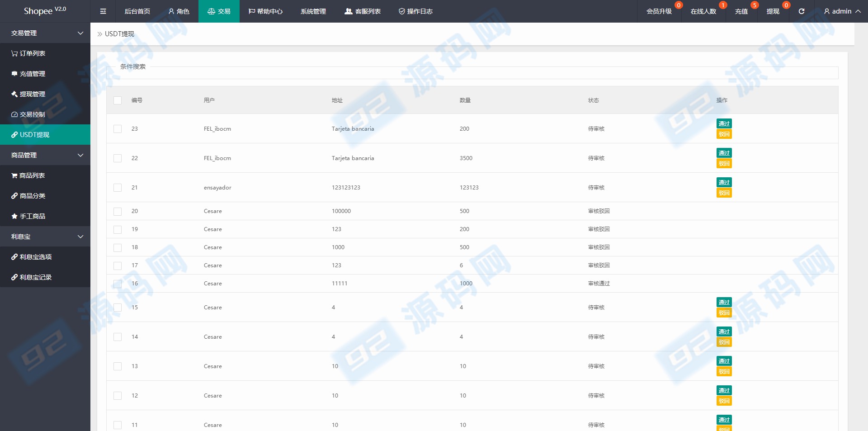Viewport: 868px width, 431px height.
Task: Click the product list cart icon
Action: pyautogui.click(x=14, y=175)
